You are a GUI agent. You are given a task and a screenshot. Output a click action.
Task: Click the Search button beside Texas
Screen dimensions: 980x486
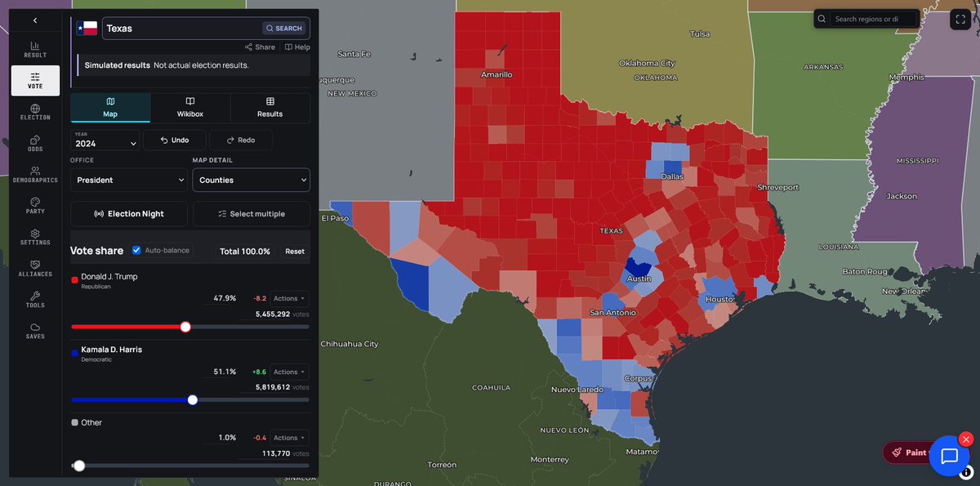click(x=284, y=28)
